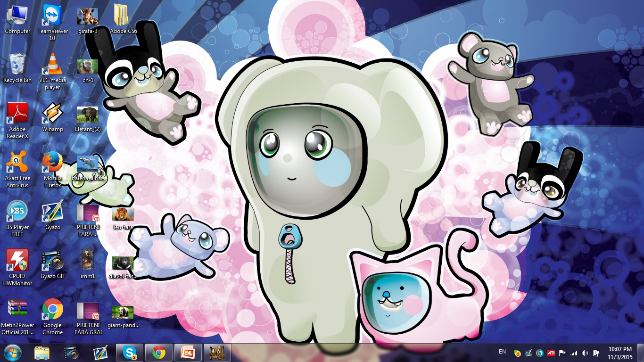Screen dimensions: 644x362
Task: Switch to Chrome window in taskbar
Action: pos(159,353)
